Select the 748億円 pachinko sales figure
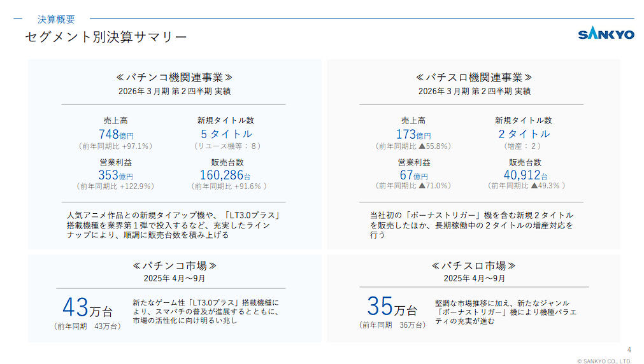 tap(116, 134)
